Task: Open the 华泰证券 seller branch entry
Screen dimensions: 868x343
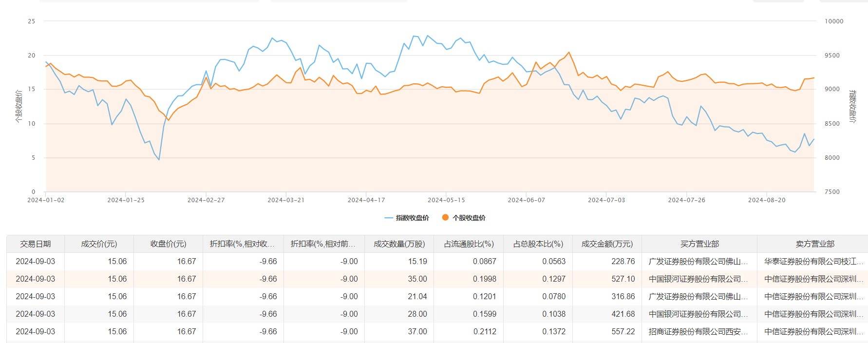Action: point(813,261)
